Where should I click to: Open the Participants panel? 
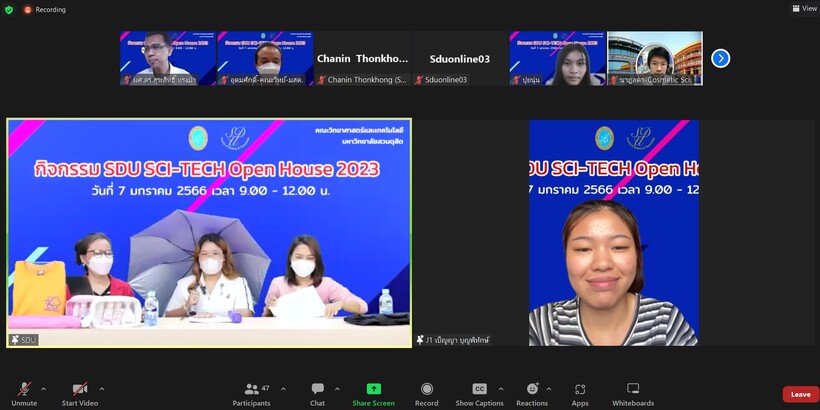(252, 394)
